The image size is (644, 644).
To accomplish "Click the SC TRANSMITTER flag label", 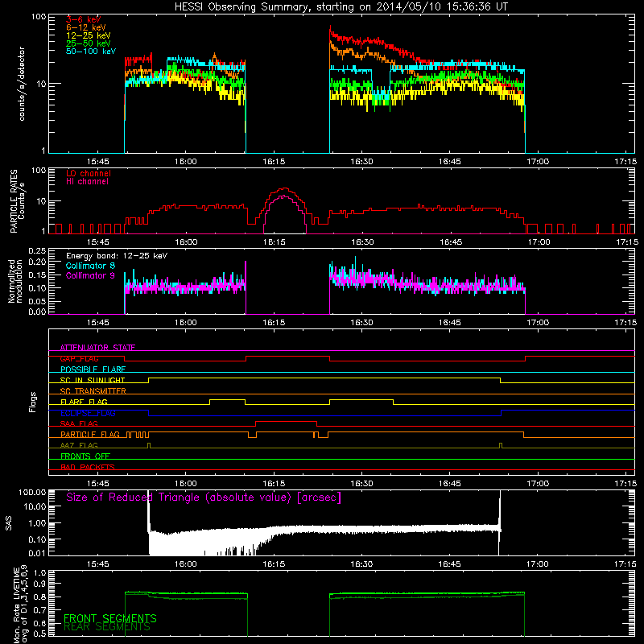I will click(93, 391).
